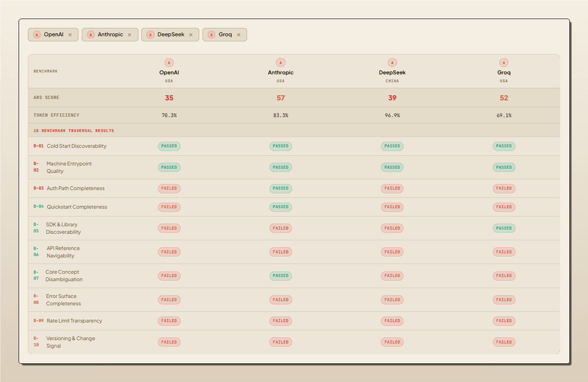Click Anthropic's PASSED badge for Core Concept Disambiguation
This screenshot has height=382, width=588.
pos(281,276)
